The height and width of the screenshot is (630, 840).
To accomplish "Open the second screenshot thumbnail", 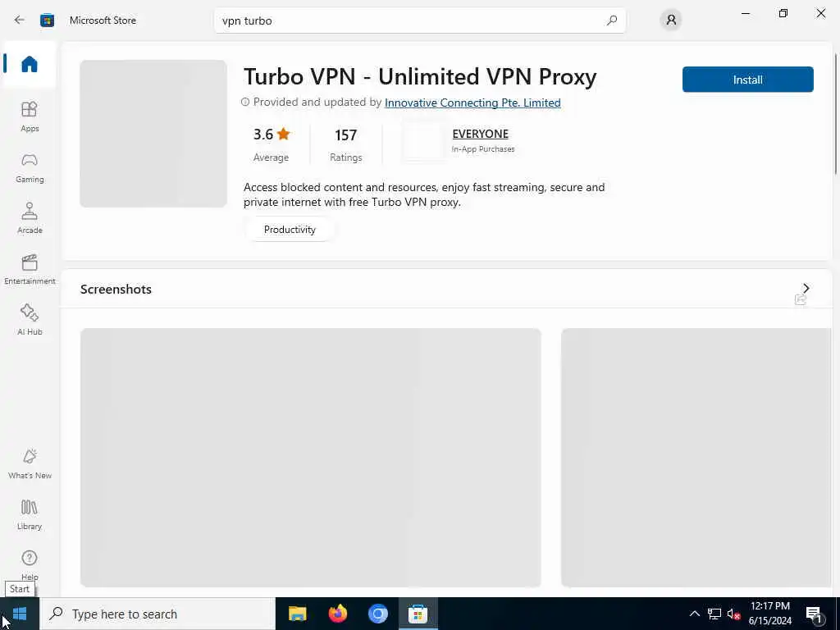I will [696, 458].
